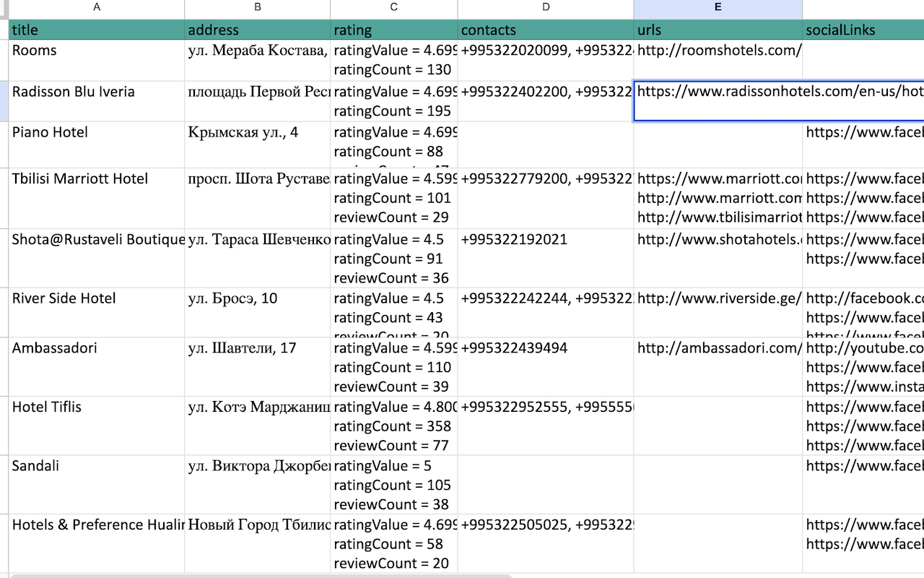Click rating cell with ratingCount = 195
Viewport: 924px width, 578px height.
394,101
